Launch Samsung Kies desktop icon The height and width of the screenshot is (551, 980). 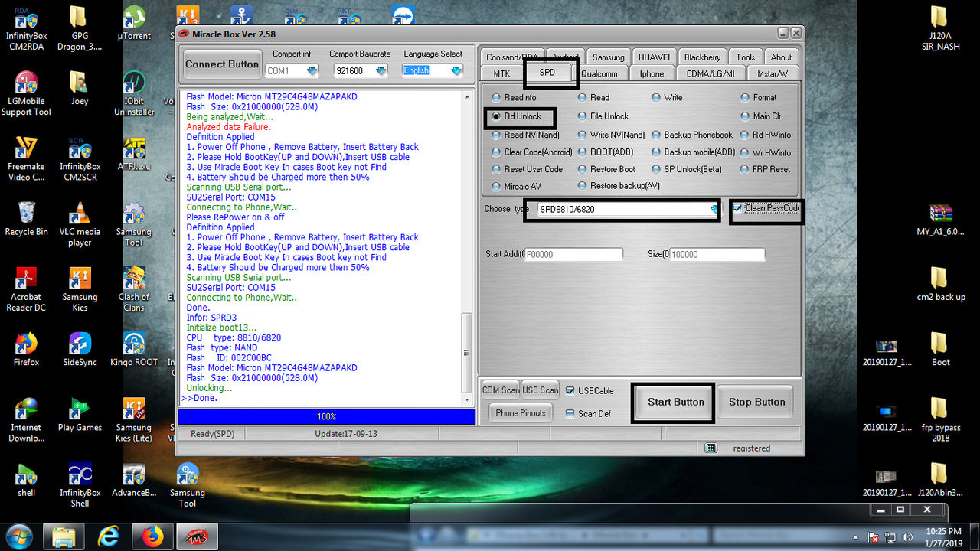tap(80, 289)
